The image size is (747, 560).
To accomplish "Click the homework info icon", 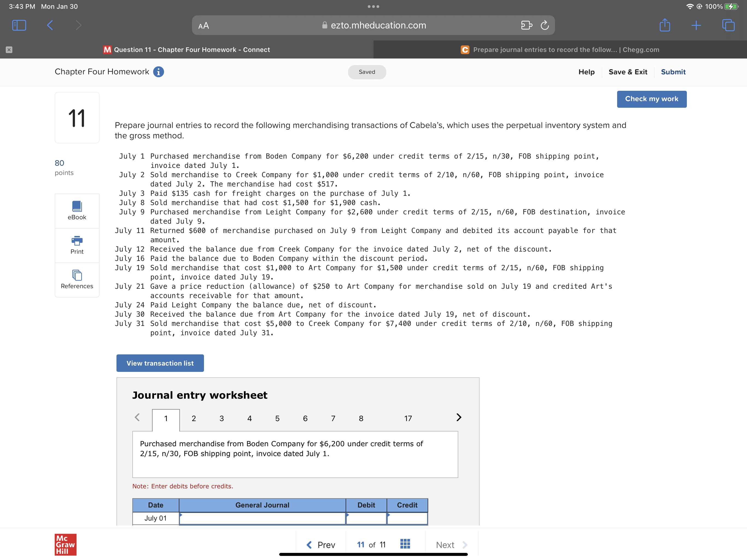I will click(x=158, y=72).
